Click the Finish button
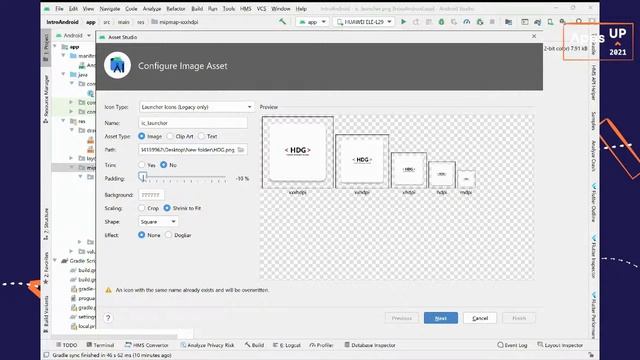The height and width of the screenshot is (360, 640). point(519,318)
